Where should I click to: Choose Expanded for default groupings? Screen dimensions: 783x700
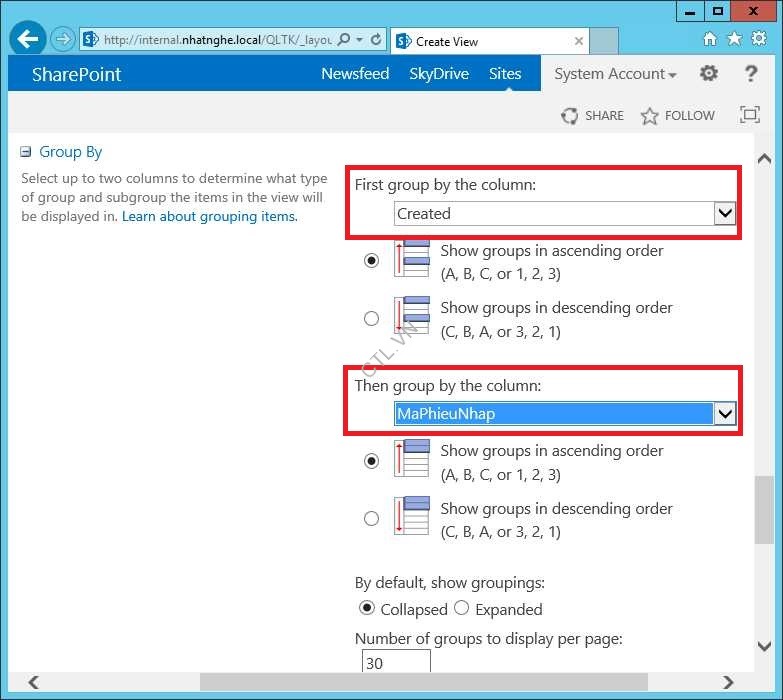[462, 608]
